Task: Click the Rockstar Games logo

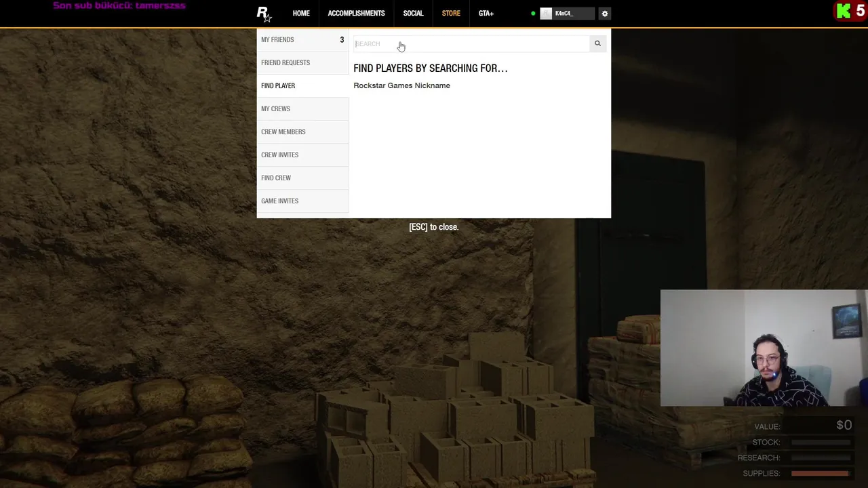Action: tap(264, 14)
